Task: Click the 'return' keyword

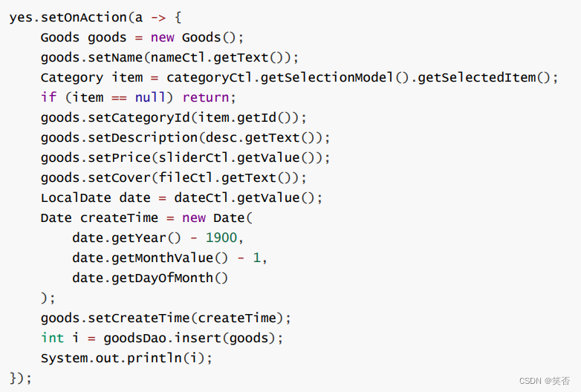Action: (x=206, y=97)
